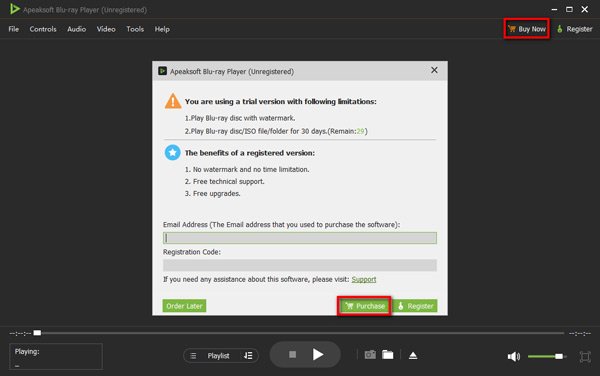Click the blue star benefits icon
This screenshot has height=376, width=600.
173,153
